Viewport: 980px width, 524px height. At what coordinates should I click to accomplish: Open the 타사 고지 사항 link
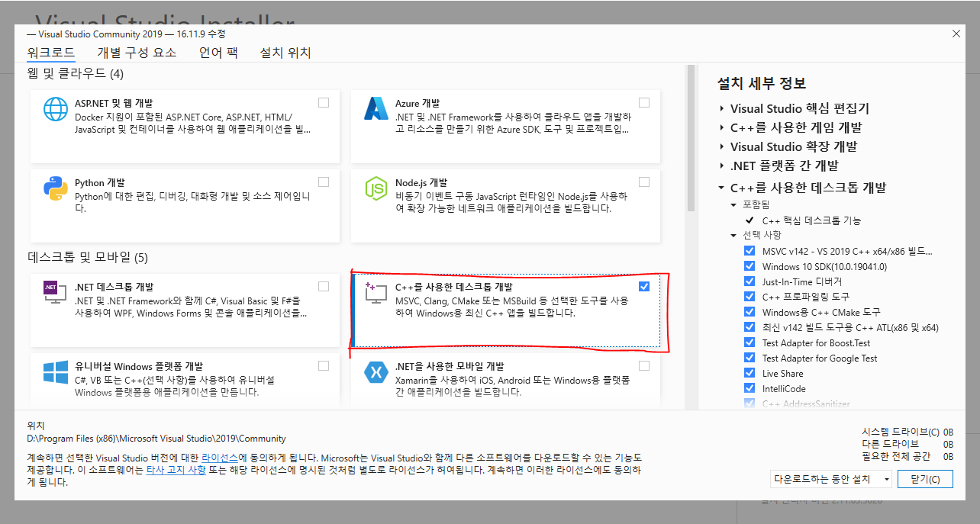pos(176,471)
